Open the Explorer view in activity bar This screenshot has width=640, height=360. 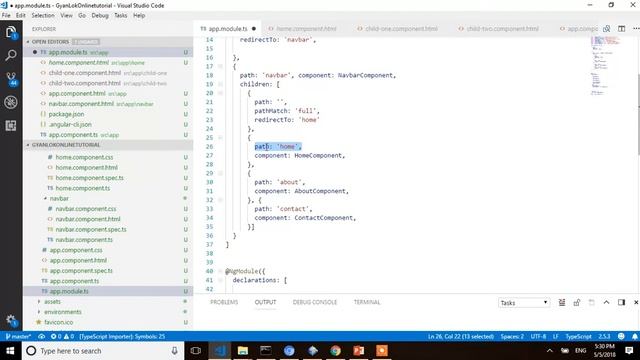coord(11,32)
